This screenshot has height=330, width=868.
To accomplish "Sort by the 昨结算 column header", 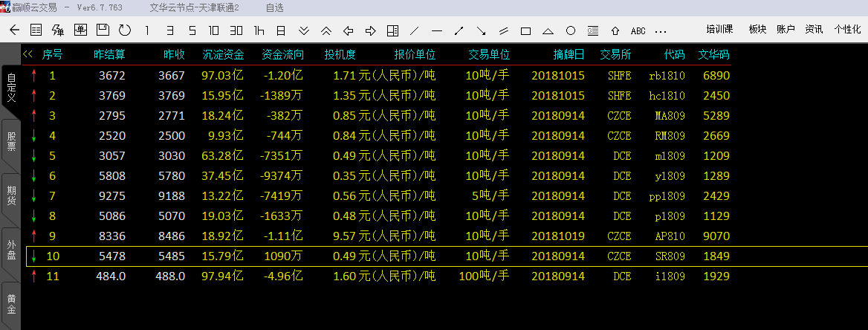I will [x=109, y=55].
